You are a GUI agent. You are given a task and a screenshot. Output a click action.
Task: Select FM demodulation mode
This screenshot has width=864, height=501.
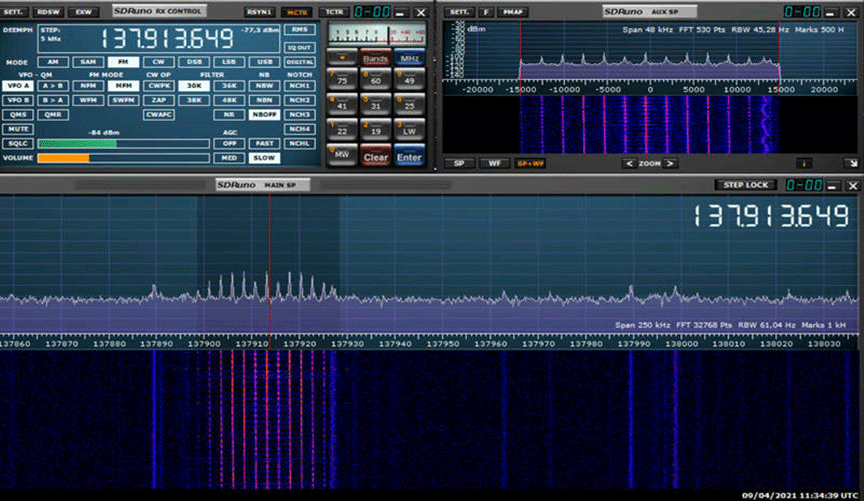[123, 62]
